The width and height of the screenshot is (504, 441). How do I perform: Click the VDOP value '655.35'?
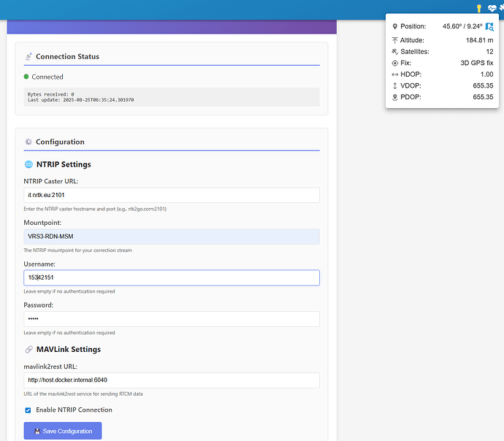tap(483, 85)
